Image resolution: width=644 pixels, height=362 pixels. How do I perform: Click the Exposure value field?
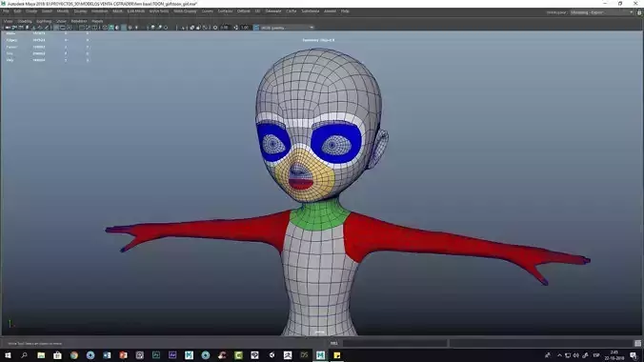pos(225,28)
